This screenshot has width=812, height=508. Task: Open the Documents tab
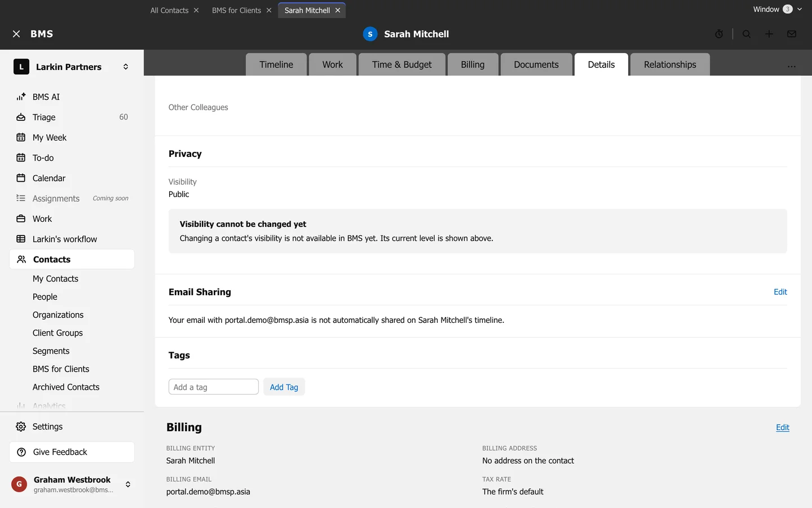click(536, 64)
